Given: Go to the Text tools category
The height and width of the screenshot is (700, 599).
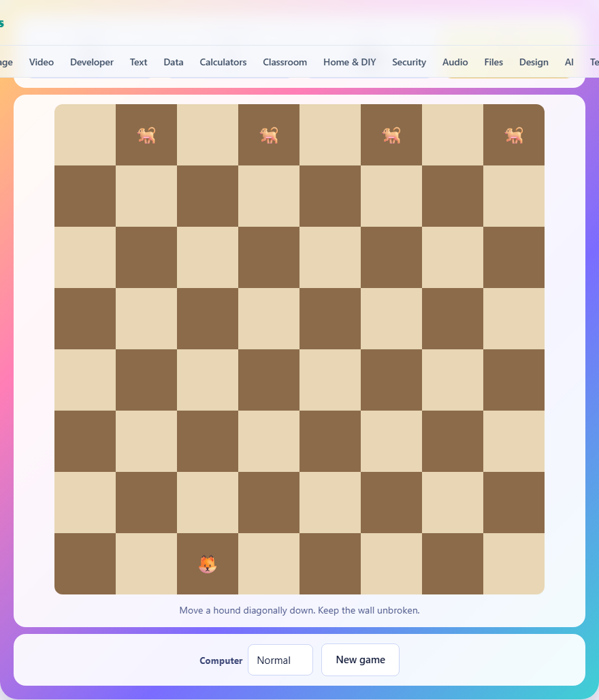Looking at the screenshot, I should click(x=138, y=62).
